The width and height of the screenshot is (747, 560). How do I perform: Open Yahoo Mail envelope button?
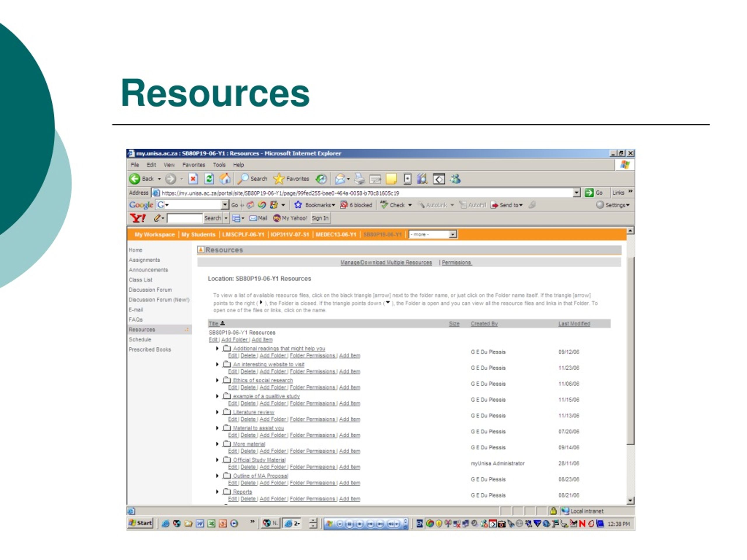click(x=258, y=218)
